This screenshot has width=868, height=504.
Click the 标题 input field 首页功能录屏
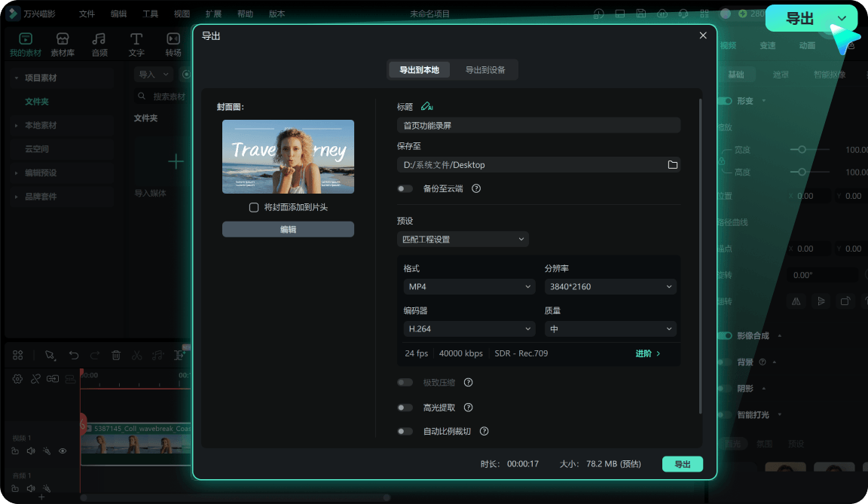click(x=539, y=126)
